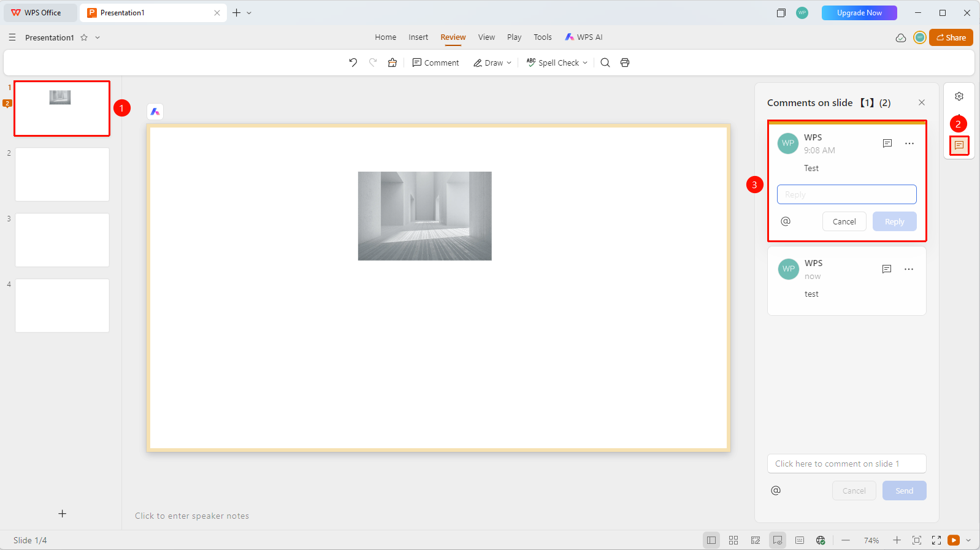Click the orange Share button
980x550 pixels.
(951, 37)
